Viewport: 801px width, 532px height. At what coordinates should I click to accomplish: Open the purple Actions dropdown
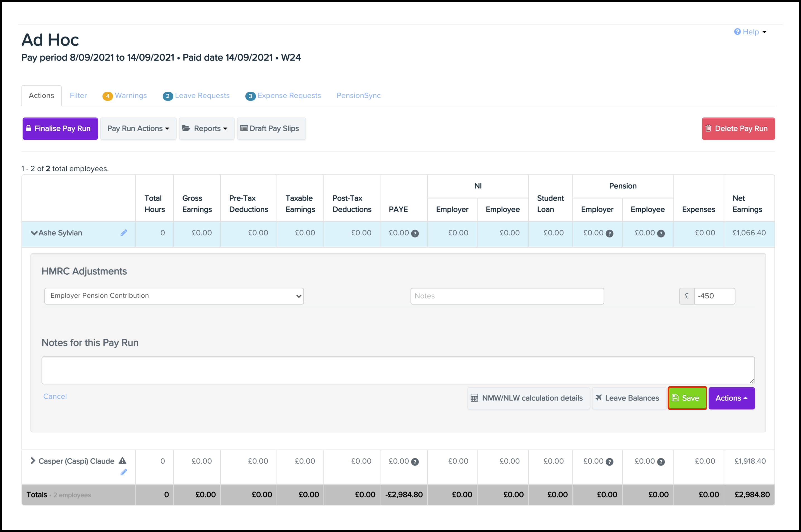(731, 398)
